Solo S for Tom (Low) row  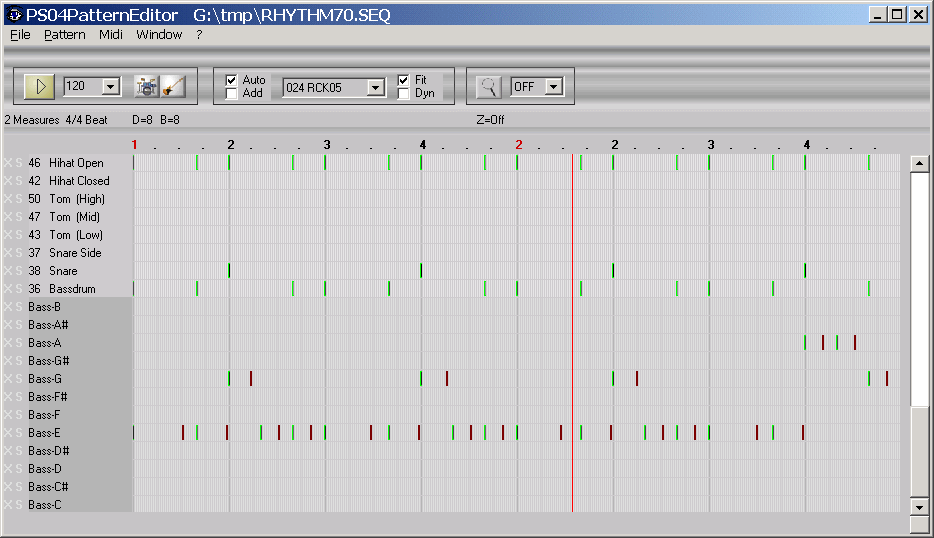pos(19,235)
